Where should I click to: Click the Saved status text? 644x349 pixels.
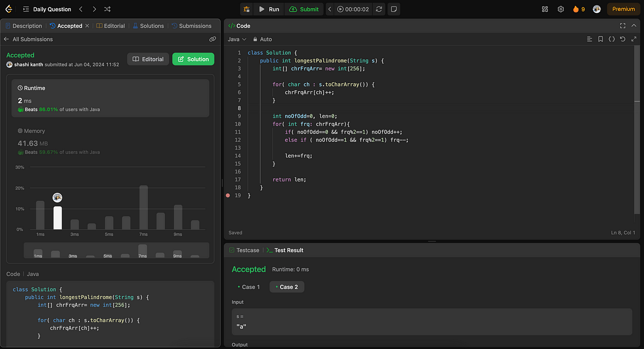236,232
